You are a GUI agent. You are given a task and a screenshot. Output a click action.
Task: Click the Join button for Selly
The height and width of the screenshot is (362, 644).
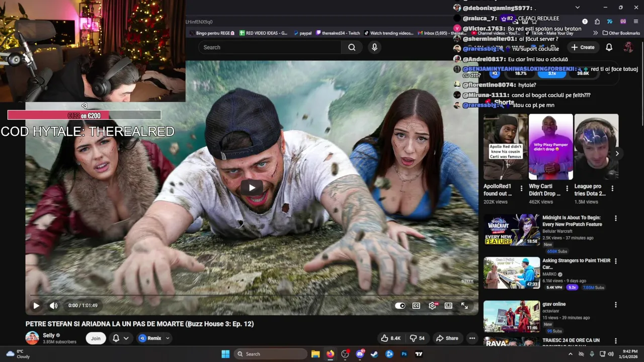click(96, 338)
